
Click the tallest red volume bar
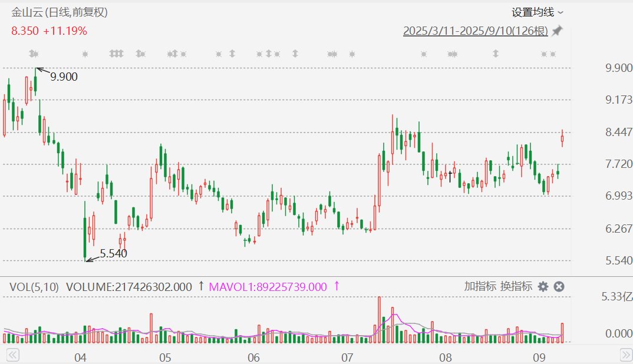pyautogui.click(x=380, y=320)
